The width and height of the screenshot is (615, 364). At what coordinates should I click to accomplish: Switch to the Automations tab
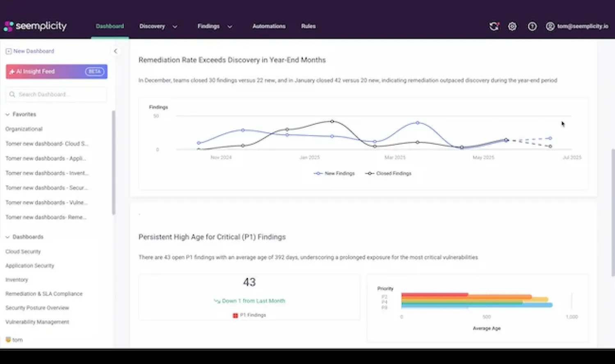tap(269, 26)
